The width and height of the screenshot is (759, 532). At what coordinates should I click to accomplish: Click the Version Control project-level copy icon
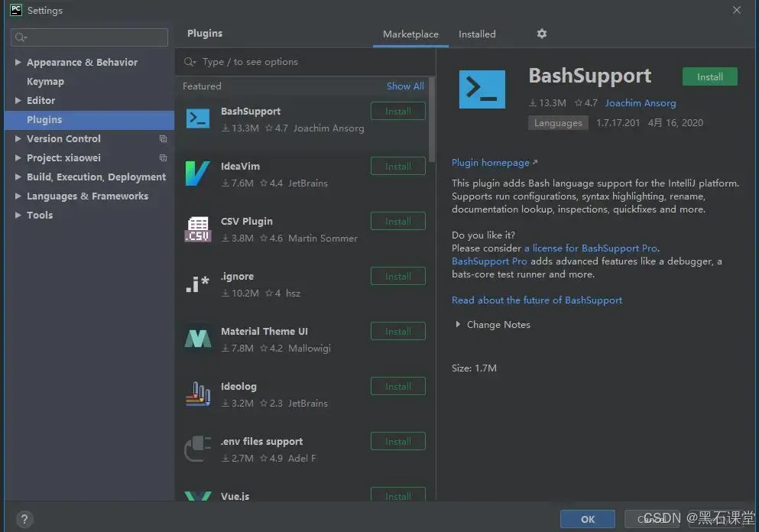point(163,139)
